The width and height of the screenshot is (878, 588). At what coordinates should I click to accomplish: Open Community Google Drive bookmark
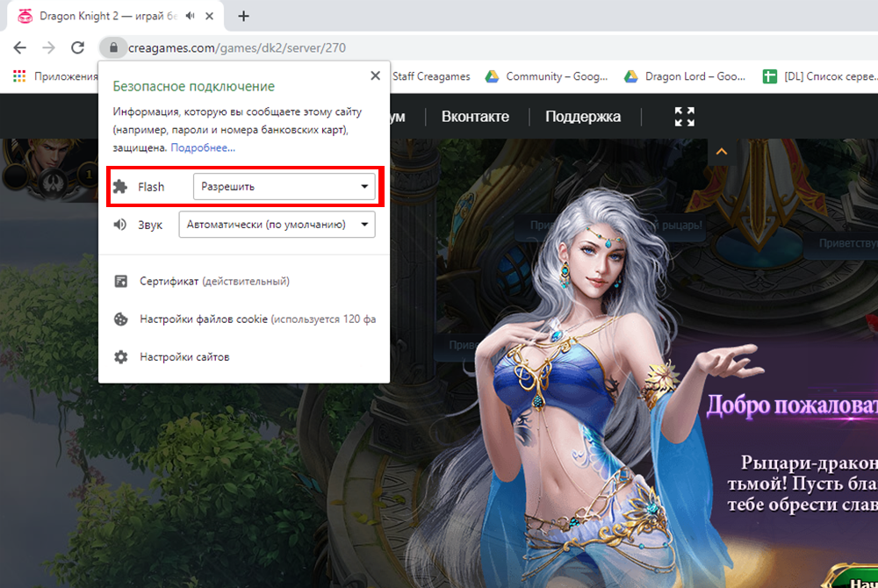pyautogui.click(x=546, y=76)
